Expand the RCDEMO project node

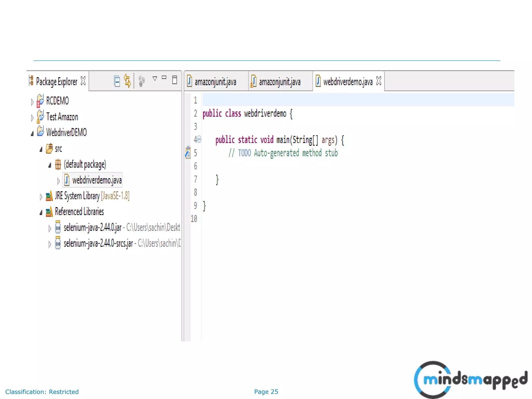[x=32, y=102]
